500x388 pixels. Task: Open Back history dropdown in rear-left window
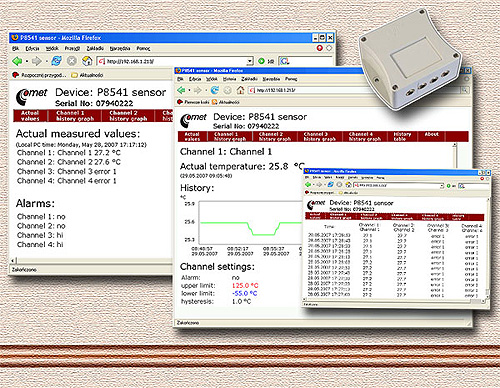pos(27,61)
